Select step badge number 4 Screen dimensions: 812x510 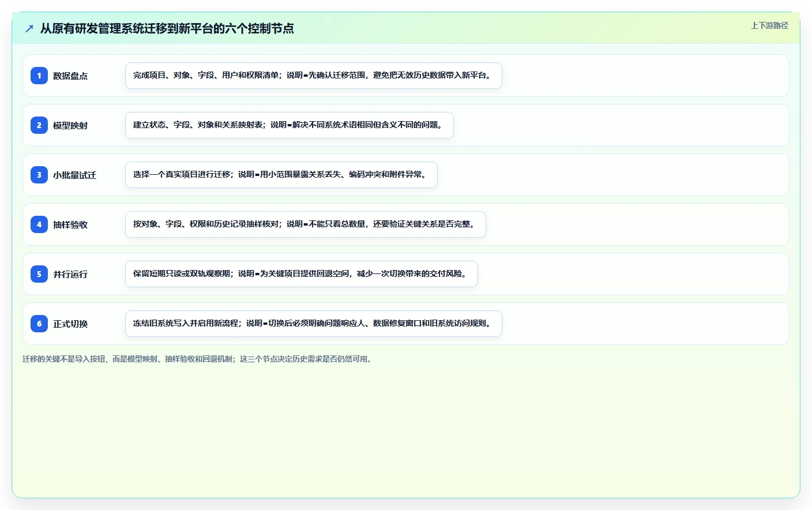coord(39,224)
